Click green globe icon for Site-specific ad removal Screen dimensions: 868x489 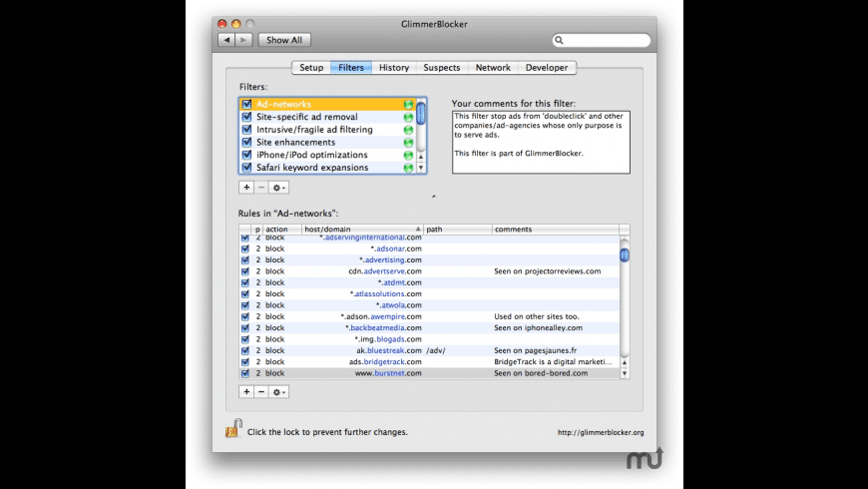[x=408, y=118]
